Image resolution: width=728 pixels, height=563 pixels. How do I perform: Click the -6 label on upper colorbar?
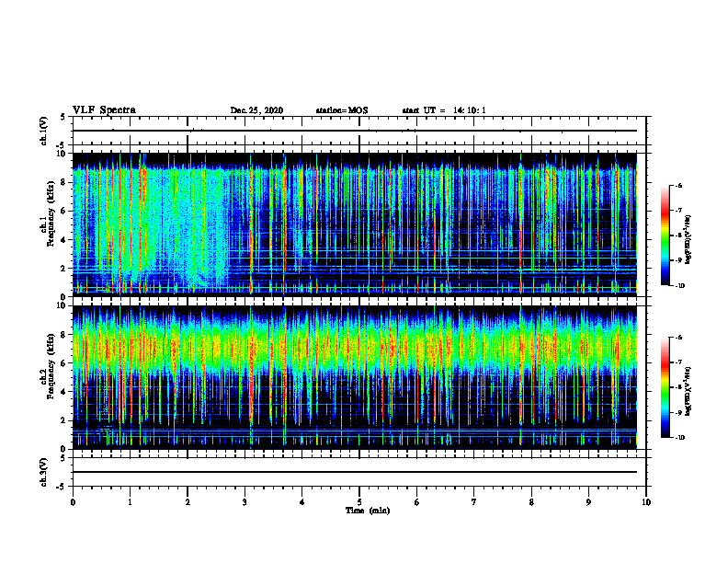point(678,186)
